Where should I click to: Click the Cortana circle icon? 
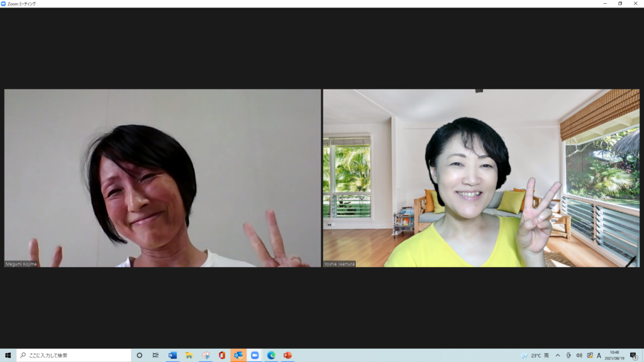[x=140, y=355]
